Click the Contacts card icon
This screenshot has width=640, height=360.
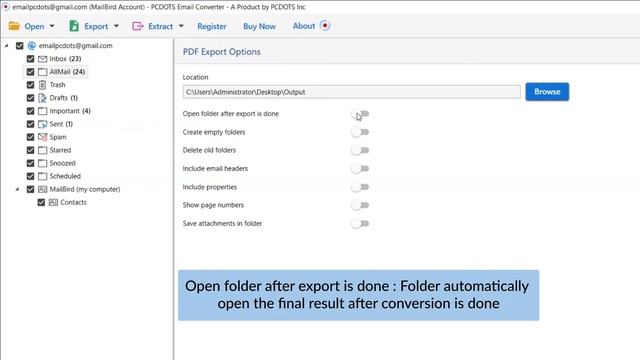click(53, 202)
